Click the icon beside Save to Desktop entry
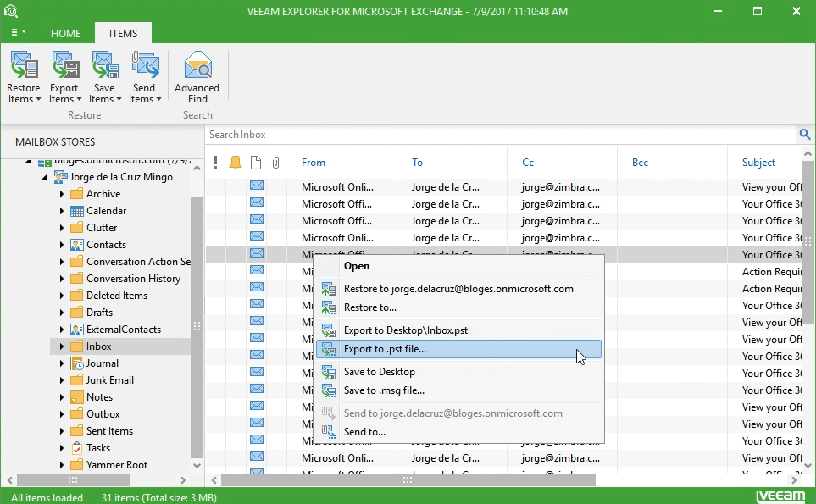The image size is (816, 504). [329, 372]
